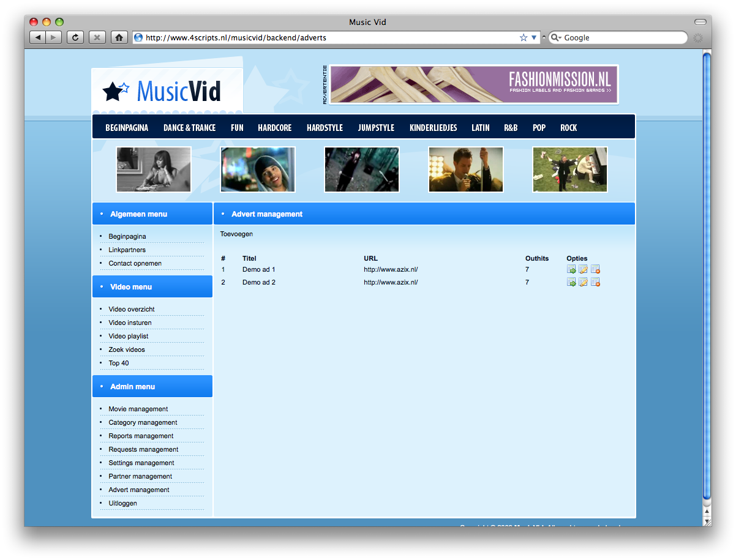736x560 pixels.
Task: Click the Uitloggen link to log out
Action: click(x=123, y=503)
